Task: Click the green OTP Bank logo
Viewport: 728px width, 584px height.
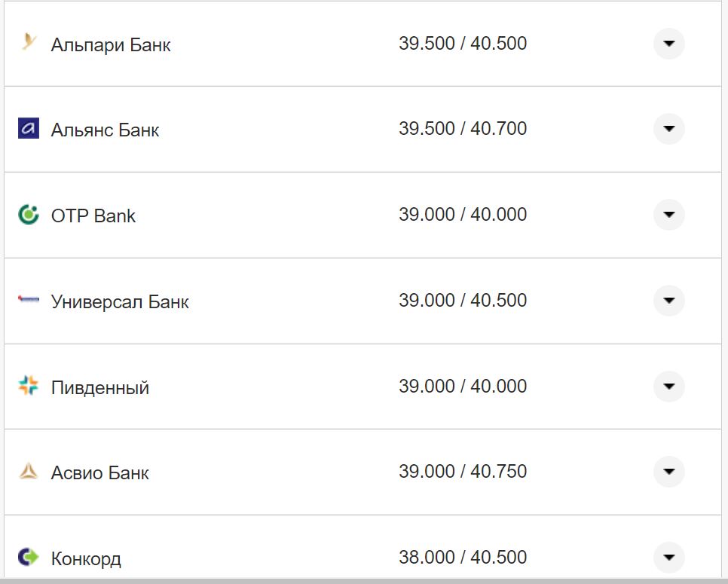Action: 29,215
